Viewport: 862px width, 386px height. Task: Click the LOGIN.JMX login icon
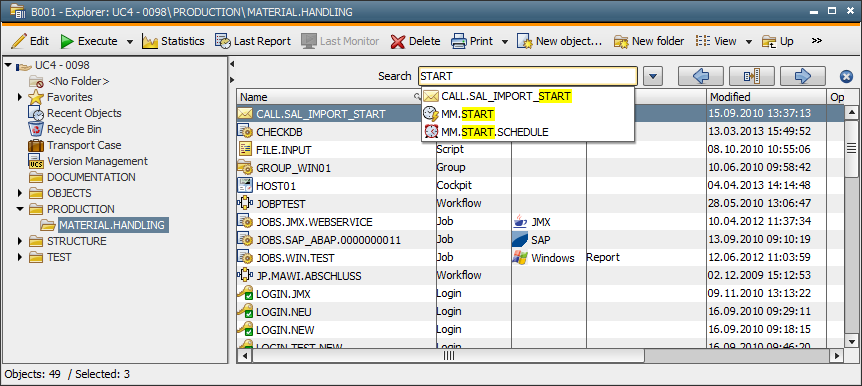244,294
